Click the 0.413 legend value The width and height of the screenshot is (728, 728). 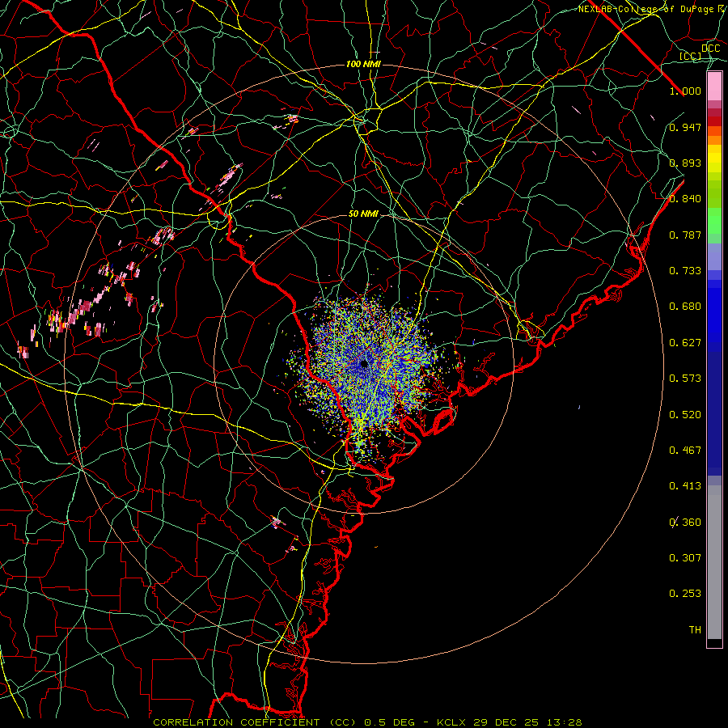[x=685, y=486]
